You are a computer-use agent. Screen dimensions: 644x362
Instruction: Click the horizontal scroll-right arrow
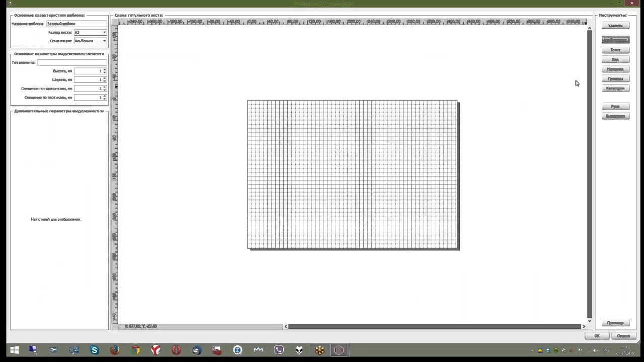(x=584, y=326)
